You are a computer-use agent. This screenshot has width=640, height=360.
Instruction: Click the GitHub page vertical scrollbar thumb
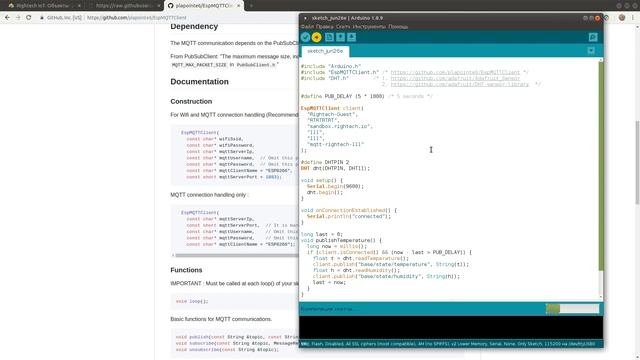637,162
